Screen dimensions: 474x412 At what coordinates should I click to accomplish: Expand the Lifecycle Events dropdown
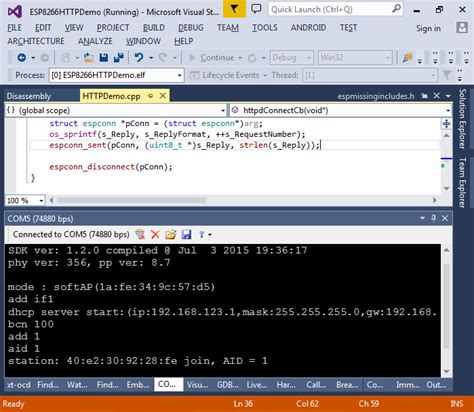click(265, 75)
